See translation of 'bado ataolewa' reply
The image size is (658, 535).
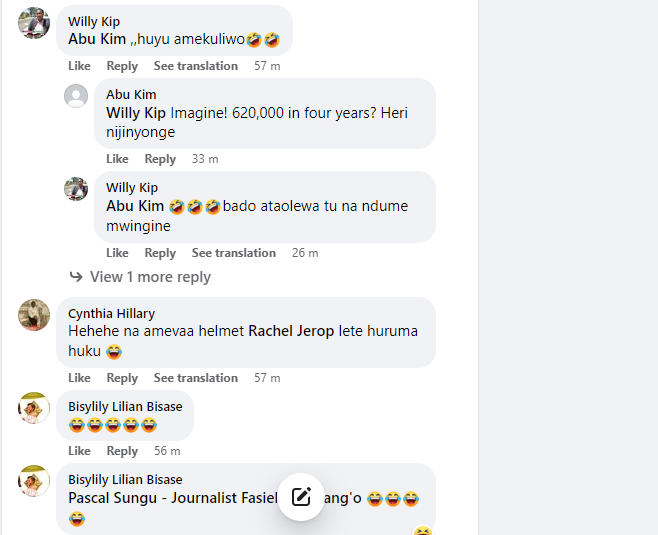point(234,253)
